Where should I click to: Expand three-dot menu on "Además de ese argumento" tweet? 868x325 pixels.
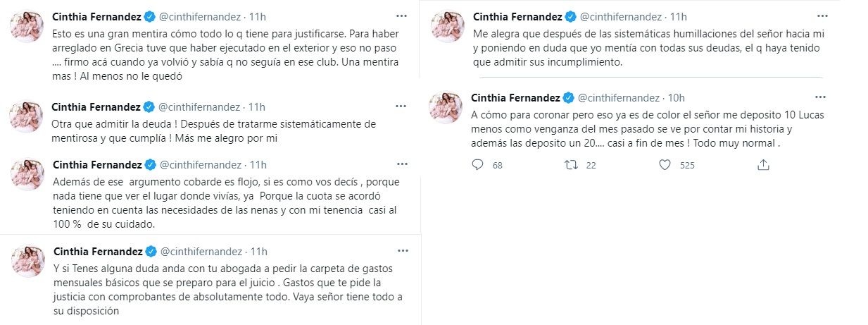click(401, 164)
